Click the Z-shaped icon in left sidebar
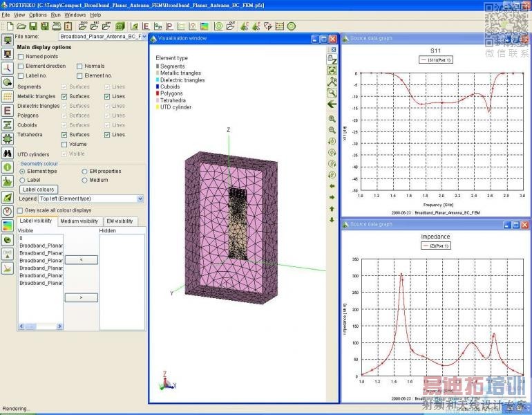 click(x=8, y=124)
